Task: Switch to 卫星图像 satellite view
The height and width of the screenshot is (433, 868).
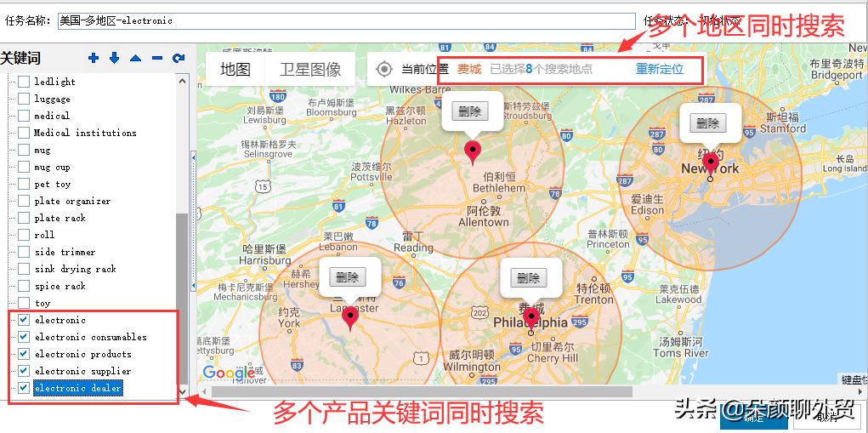Action: (x=310, y=69)
